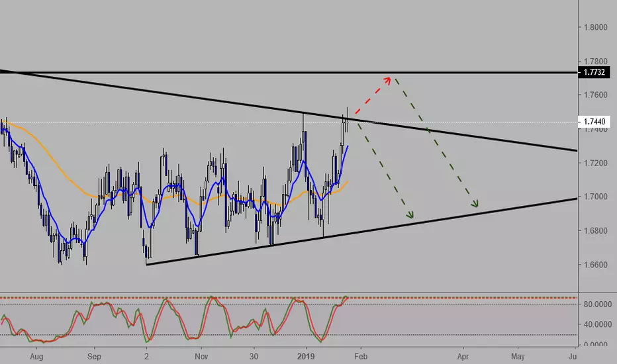
Task: Click the Sep date label on time axis
Action: coord(94,357)
